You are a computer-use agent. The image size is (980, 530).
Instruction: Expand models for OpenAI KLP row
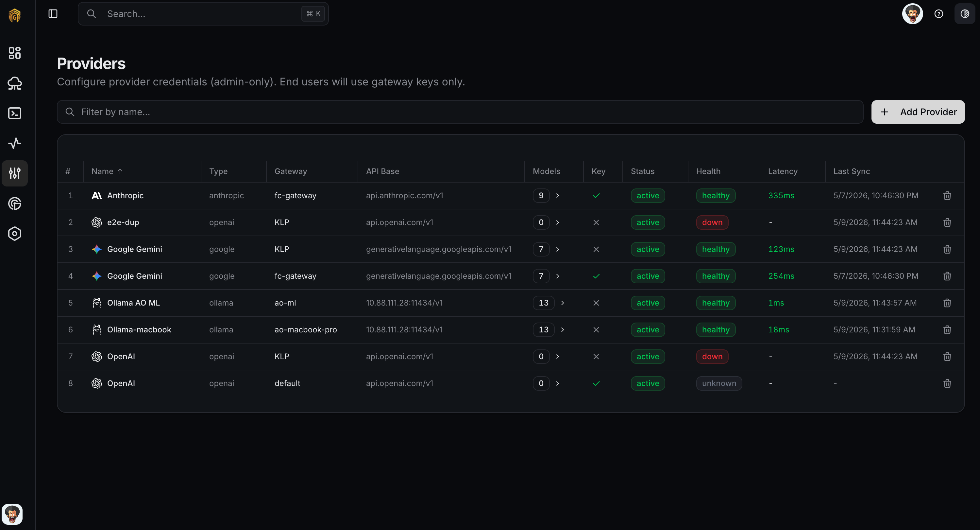(x=557, y=357)
